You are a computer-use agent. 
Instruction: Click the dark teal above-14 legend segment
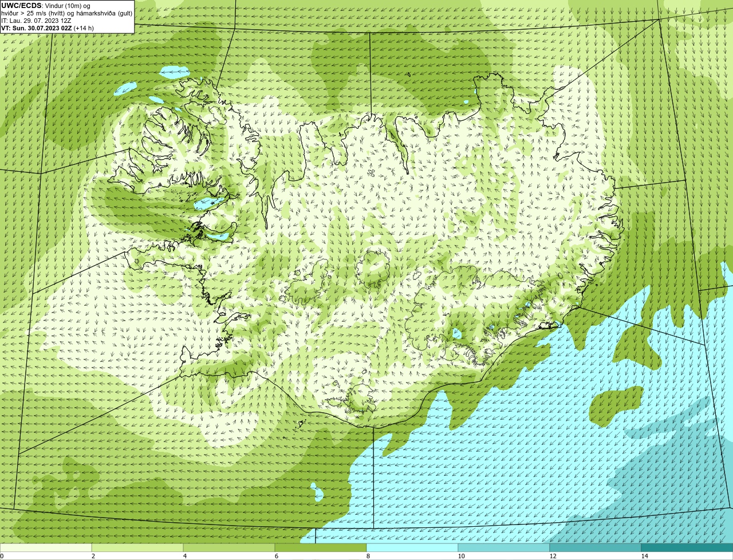click(687, 547)
